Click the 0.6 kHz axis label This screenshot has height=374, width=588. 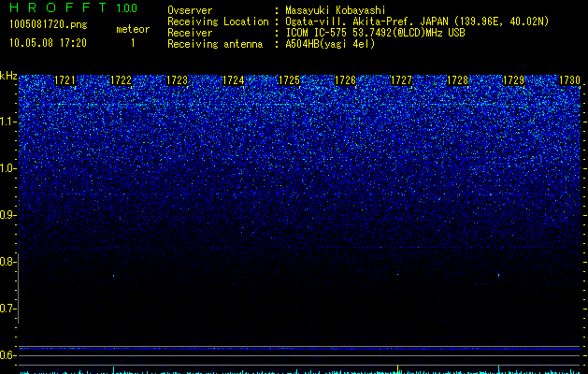click(x=8, y=355)
